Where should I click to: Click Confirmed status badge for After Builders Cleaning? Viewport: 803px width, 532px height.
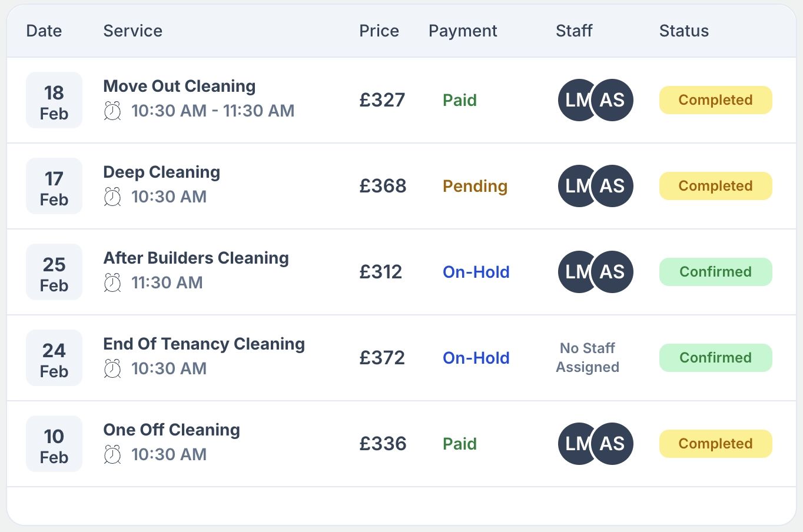coord(715,272)
